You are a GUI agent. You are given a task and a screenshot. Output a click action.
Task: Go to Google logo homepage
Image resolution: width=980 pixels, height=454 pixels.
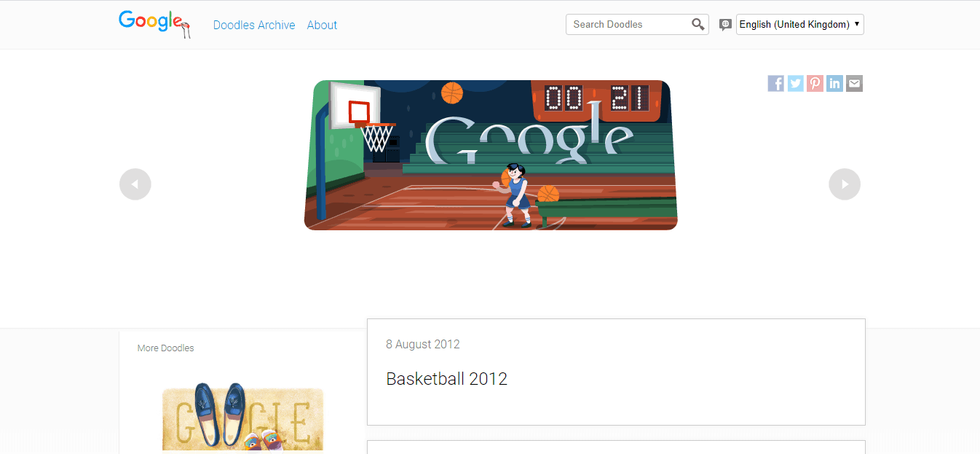click(x=155, y=24)
